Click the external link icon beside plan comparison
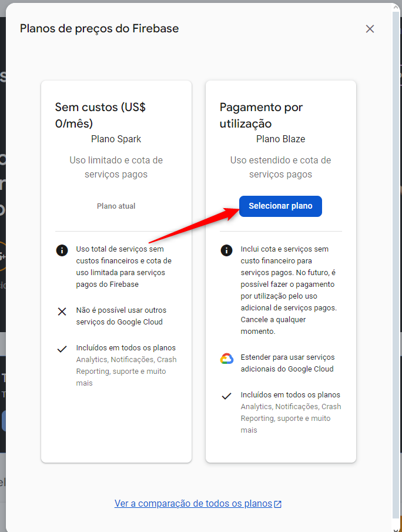402x532 pixels. click(278, 504)
